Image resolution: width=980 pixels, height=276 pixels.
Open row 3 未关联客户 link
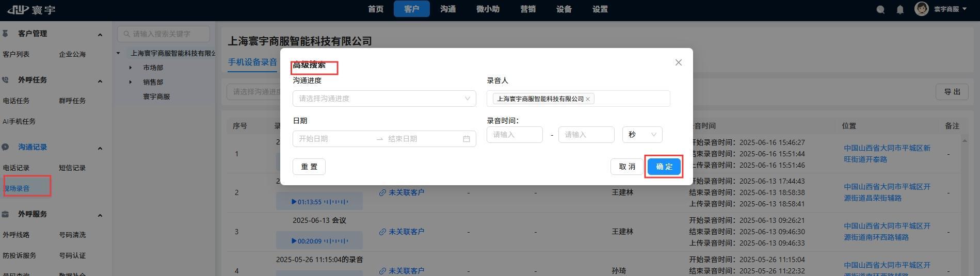406,232
